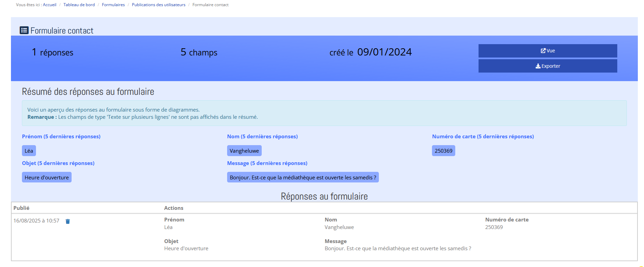Navigate to Formulaires in the breadcrumb
The height and width of the screenshot is (267, 644).
[x=113, y=5]
